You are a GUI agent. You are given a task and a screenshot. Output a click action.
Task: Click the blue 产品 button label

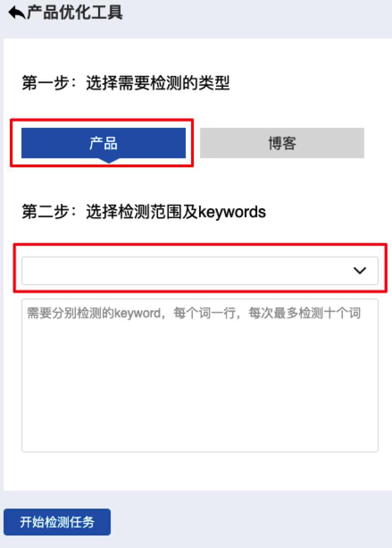click(x=104, y=143)
